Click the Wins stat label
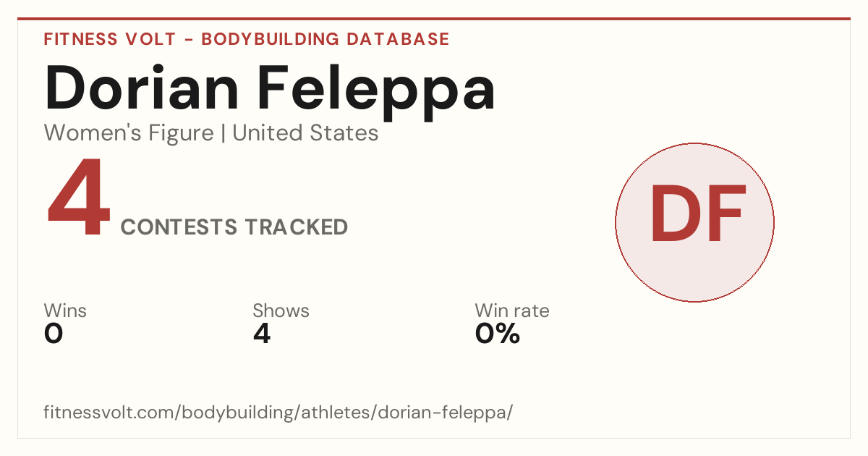 click(x=65, y=311)
